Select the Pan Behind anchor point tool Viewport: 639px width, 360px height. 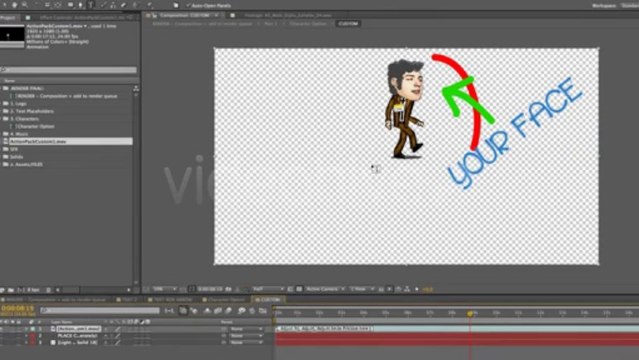point(57,5)
